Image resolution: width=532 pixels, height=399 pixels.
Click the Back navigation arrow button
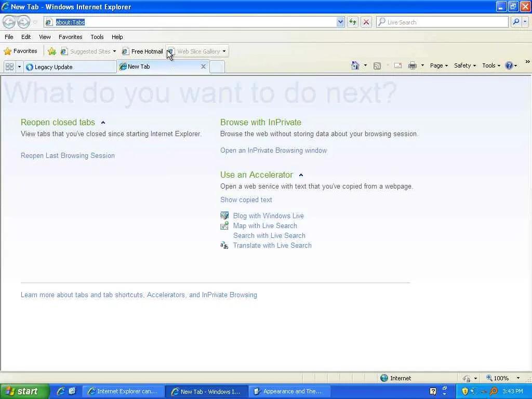pos(9,22)
